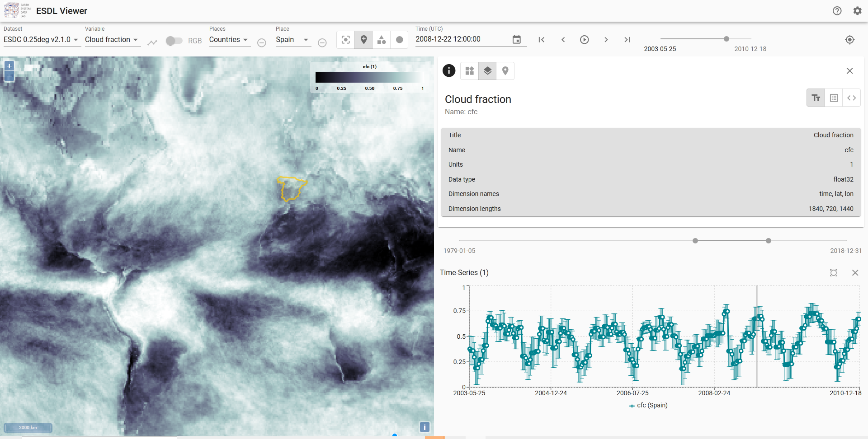
Task: Start time animation playback
Action: [x=584, y=40]
